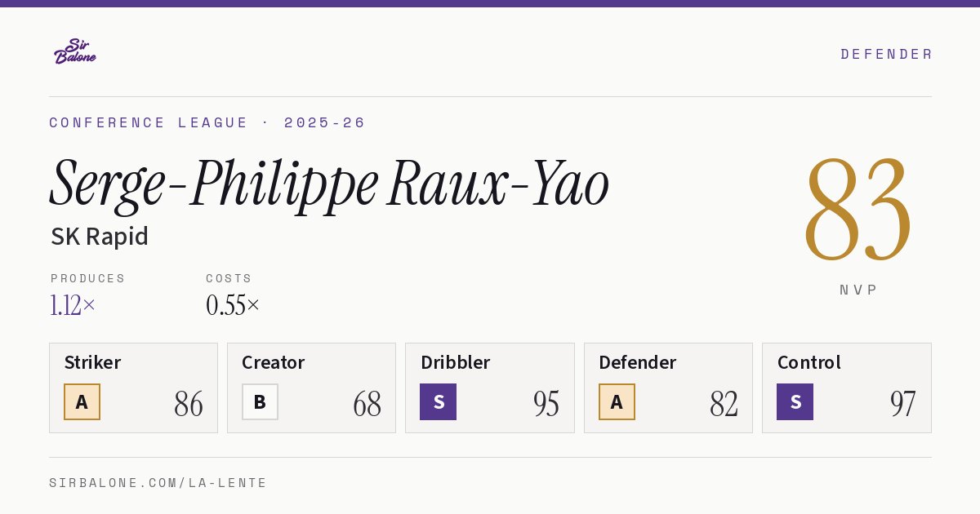The height and width of the screenshot is (514, 980).
Task: Click the SK Rapid club name
Action: point(100,237)
